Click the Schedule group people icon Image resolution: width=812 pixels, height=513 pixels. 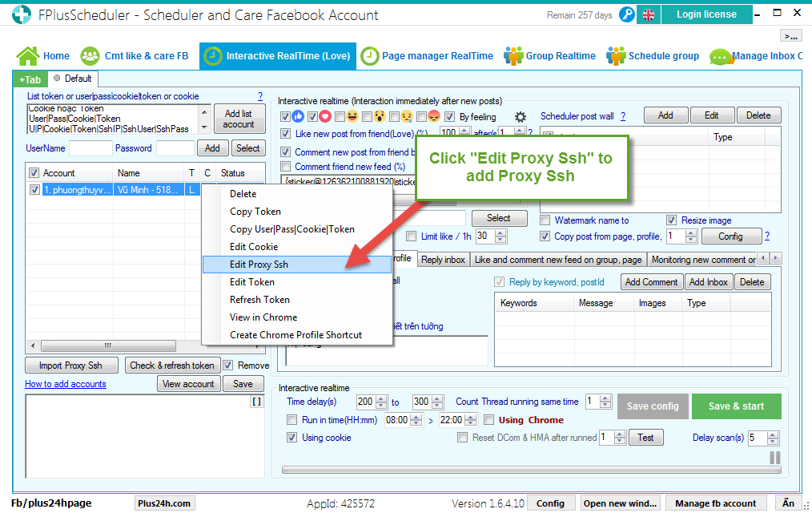[616, 56]
